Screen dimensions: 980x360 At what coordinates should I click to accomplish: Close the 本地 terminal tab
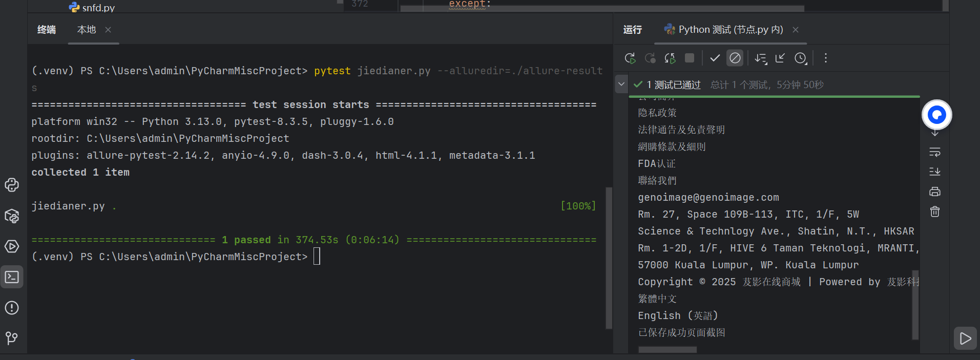click(108, 30)
